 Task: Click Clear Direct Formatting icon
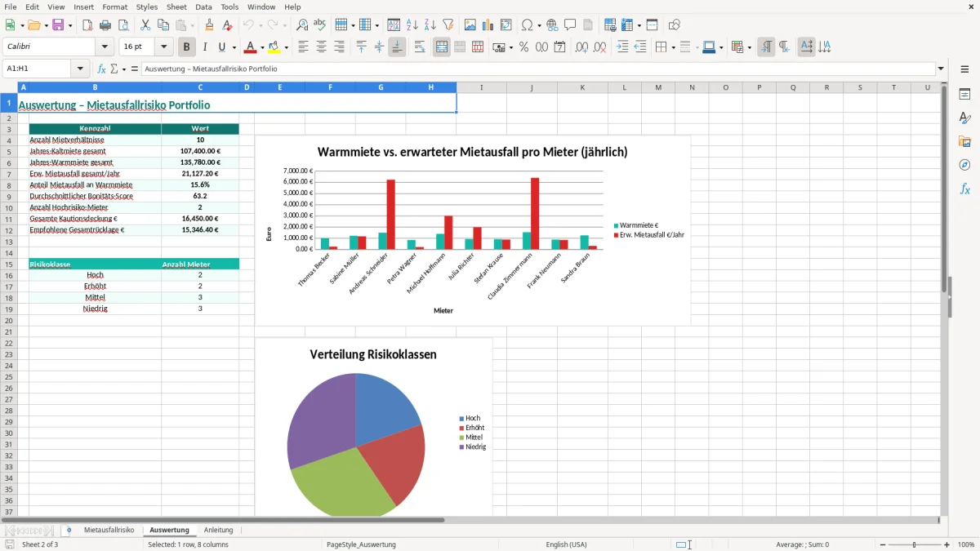pyautogui.click(x=227, y=25)
